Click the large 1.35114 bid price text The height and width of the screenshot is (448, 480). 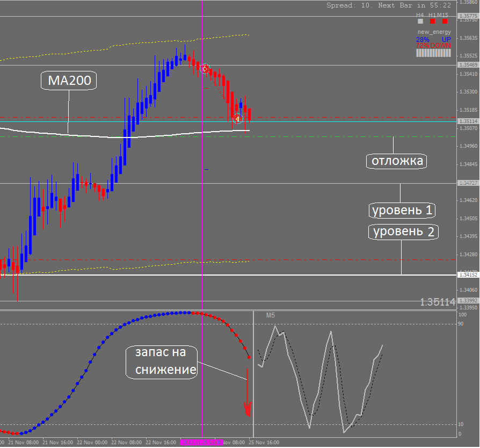pyautogui.click(x=438, y=302)
